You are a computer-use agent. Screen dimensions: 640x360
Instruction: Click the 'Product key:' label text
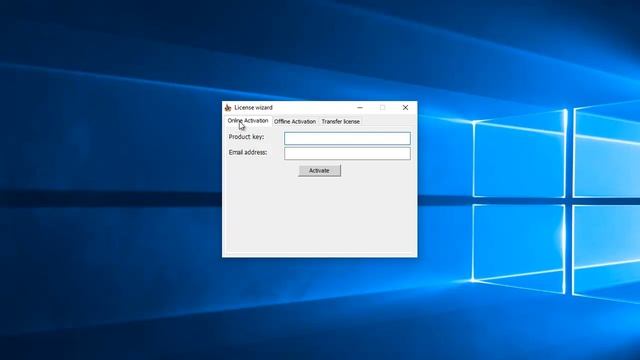(x=247, y=137)
